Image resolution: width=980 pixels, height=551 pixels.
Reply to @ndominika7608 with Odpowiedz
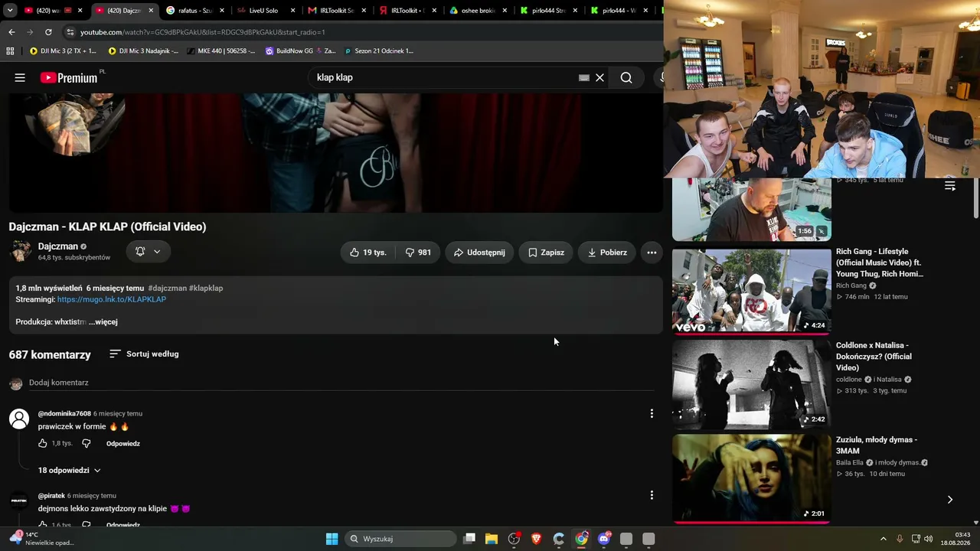pos(123,444)
